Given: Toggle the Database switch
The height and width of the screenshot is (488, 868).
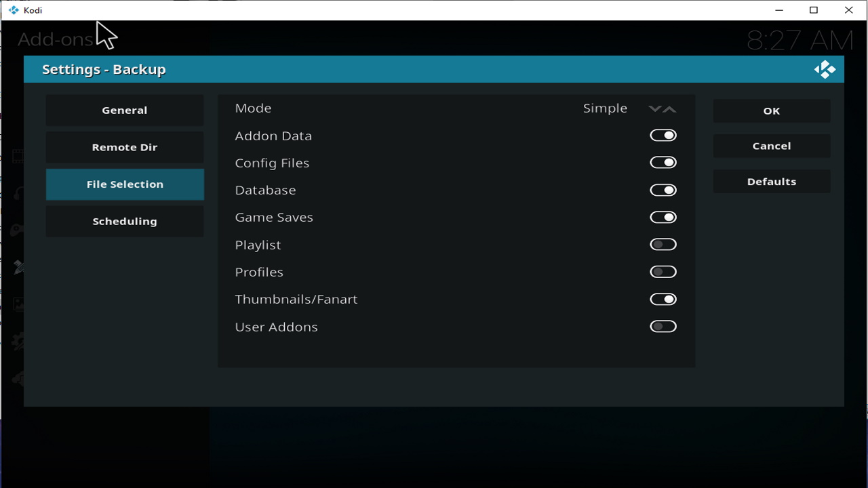Looking at the screenshot, I should (663, 190).
